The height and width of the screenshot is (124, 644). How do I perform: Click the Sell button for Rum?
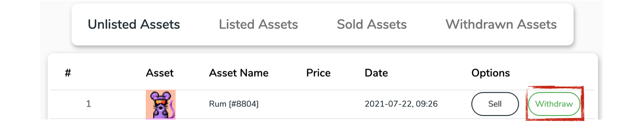click(x=495, y=104)
